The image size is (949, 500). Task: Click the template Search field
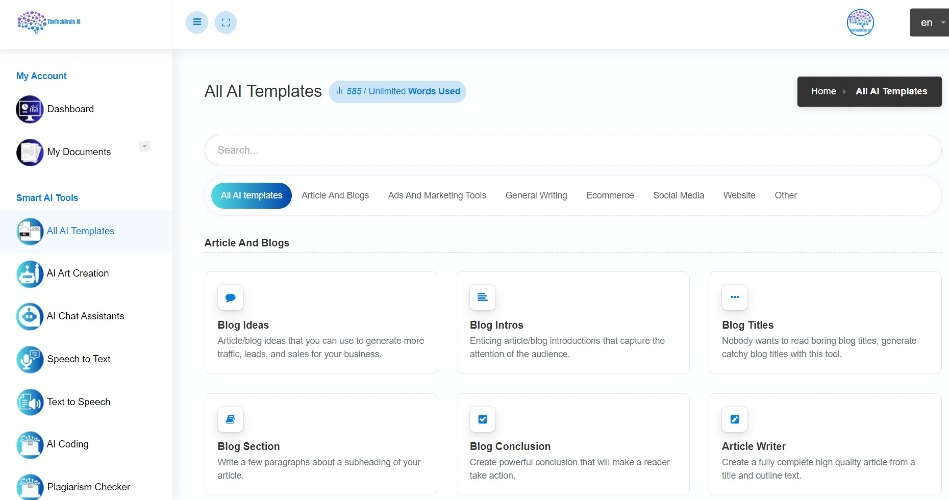[x=573, y=150]
